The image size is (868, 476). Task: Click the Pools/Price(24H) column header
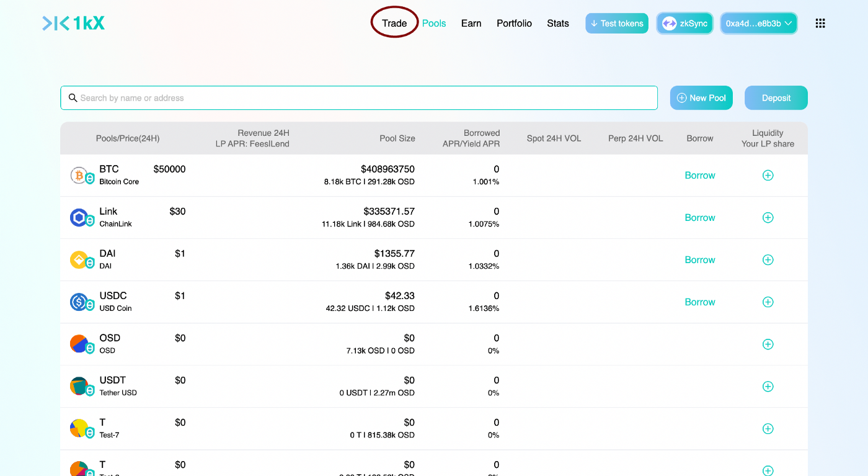coord(128,138)
